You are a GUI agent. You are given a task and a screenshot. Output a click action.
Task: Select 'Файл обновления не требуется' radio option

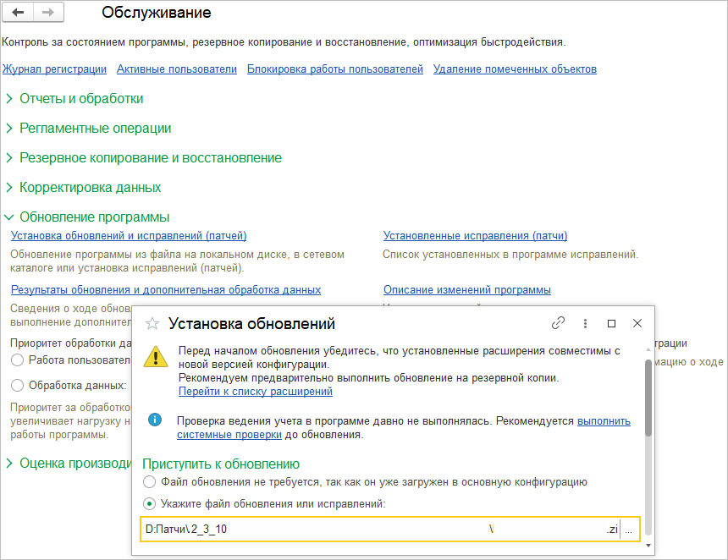pos(150,482)
